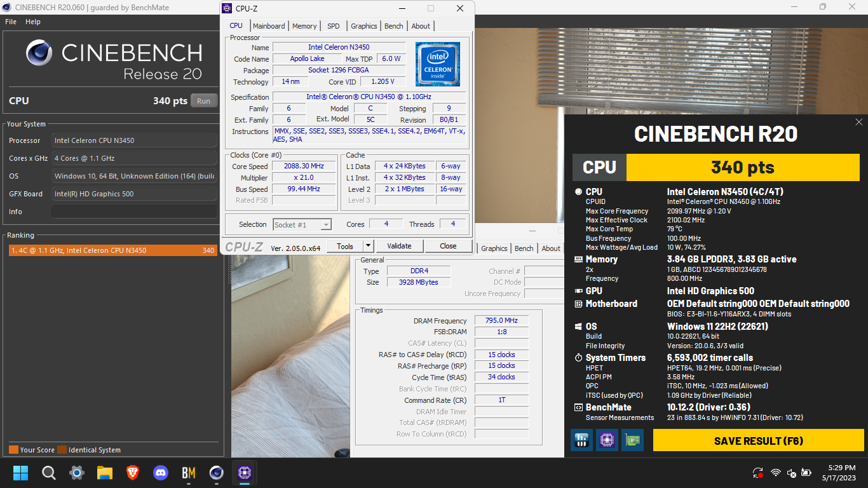This screenshot has height=488, width=868.
Task: Click the CPU-Z Tools button
Action: [345, 246]
